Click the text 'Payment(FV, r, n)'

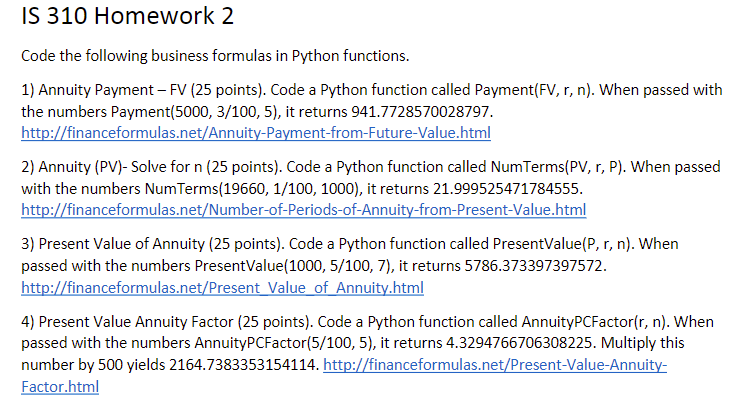pyautogui.click(x=535, y=90)
